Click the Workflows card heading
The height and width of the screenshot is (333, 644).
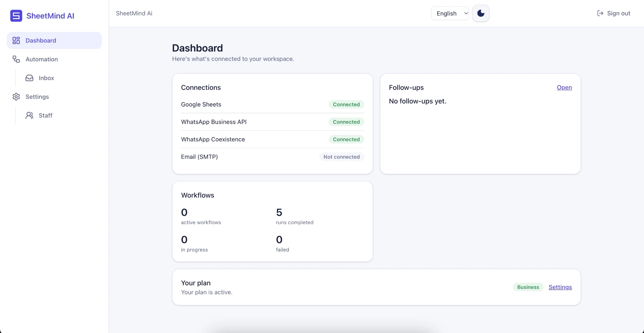pos(198,195)
